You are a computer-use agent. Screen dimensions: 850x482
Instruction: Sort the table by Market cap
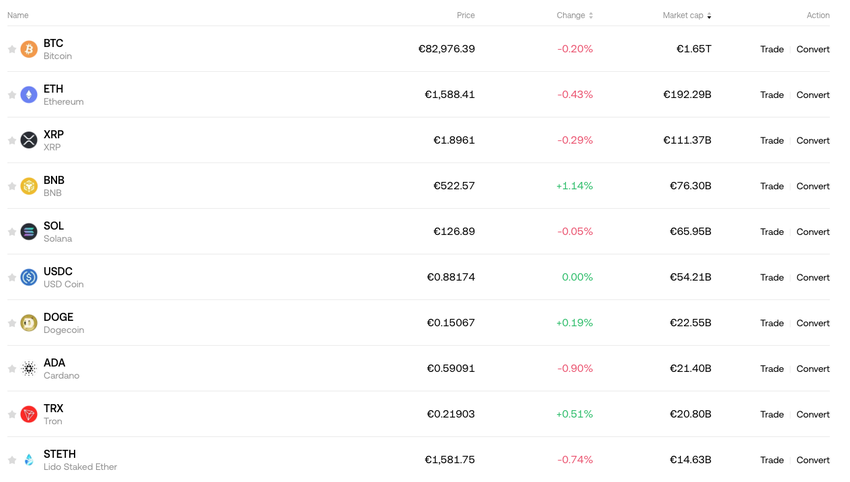686,15
